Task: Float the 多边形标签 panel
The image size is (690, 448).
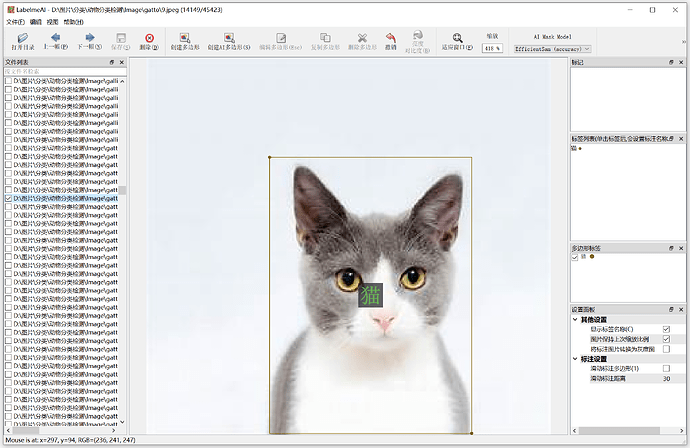Action: tap(671, 248)
